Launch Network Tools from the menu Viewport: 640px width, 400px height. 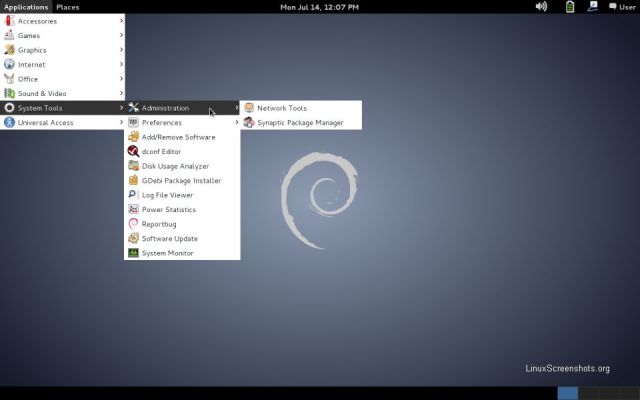tap(301, 108)
